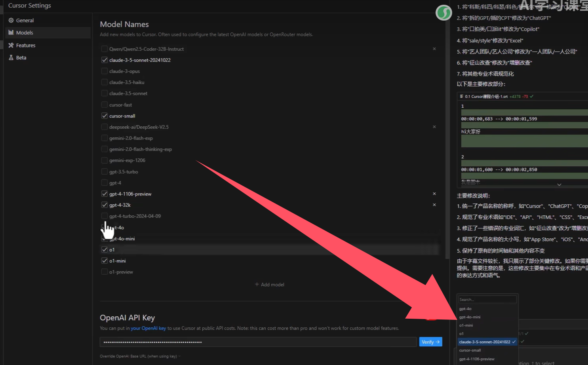This screenshot has width=588, height=365.
Task: Tick the gpt-4 model checkbox
Action: [x=105, y=182]
